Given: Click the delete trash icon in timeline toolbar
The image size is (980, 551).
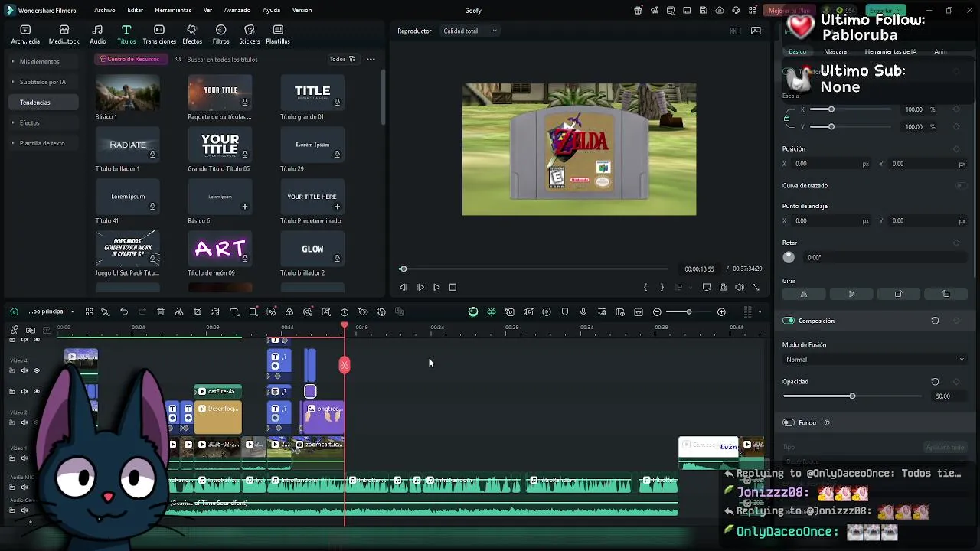Looking at the screenshot, I should [161, 311].
